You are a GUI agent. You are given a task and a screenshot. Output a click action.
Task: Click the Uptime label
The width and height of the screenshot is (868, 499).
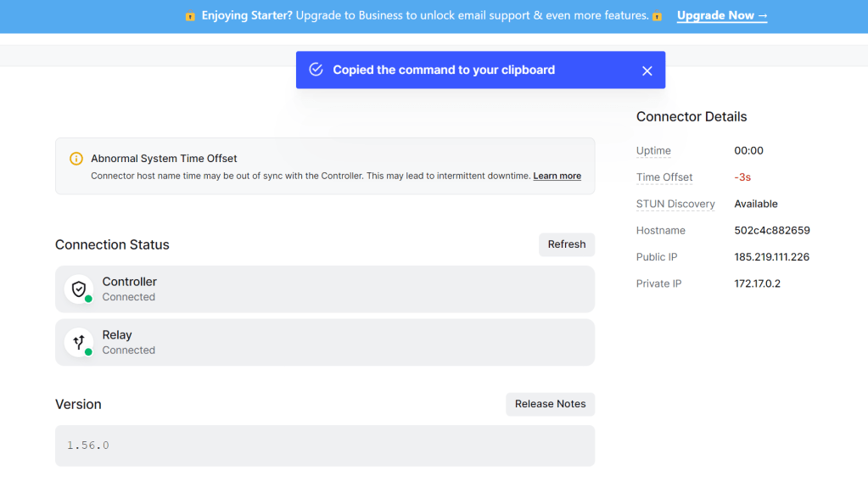pos(653,151)
